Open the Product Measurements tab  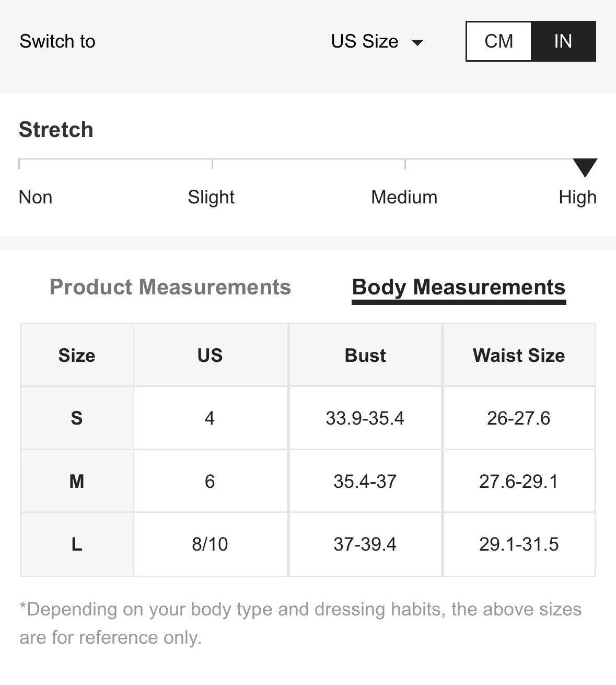point(170,287)
